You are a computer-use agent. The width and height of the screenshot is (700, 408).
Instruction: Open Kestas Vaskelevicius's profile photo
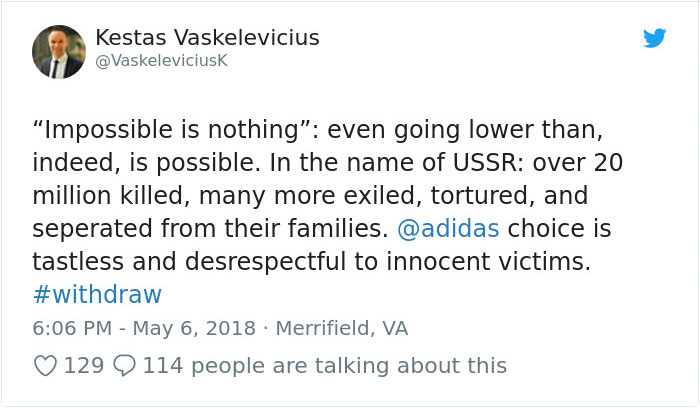tap(58, 51)
